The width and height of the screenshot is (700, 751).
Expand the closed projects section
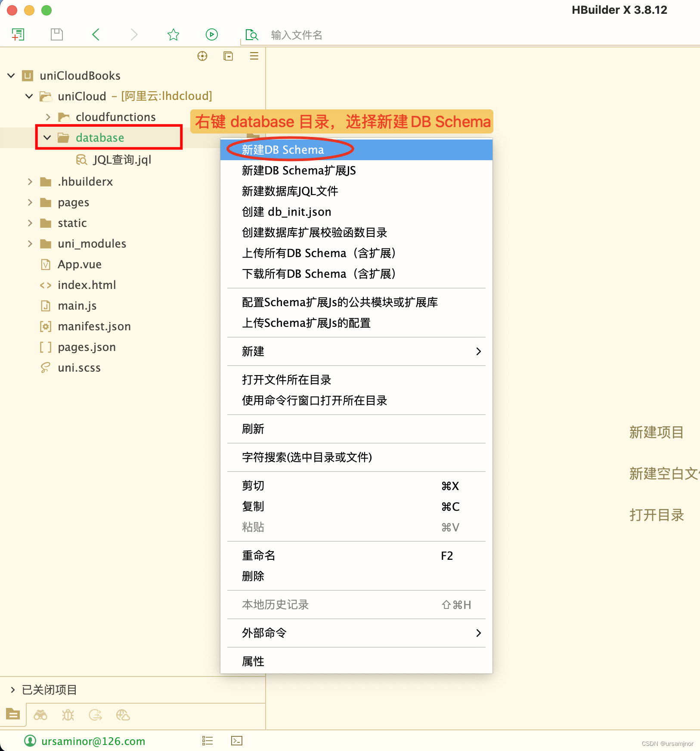coord(12,690)
